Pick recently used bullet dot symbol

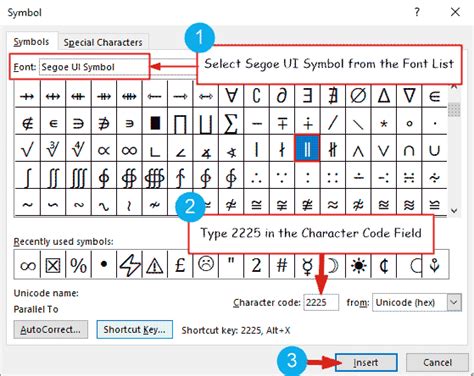point(104,265)
